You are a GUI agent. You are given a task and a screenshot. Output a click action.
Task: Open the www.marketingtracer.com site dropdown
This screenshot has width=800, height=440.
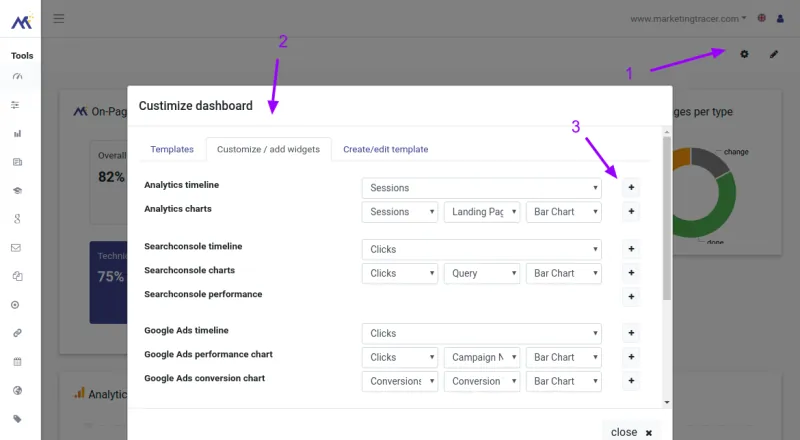[688, 18]
